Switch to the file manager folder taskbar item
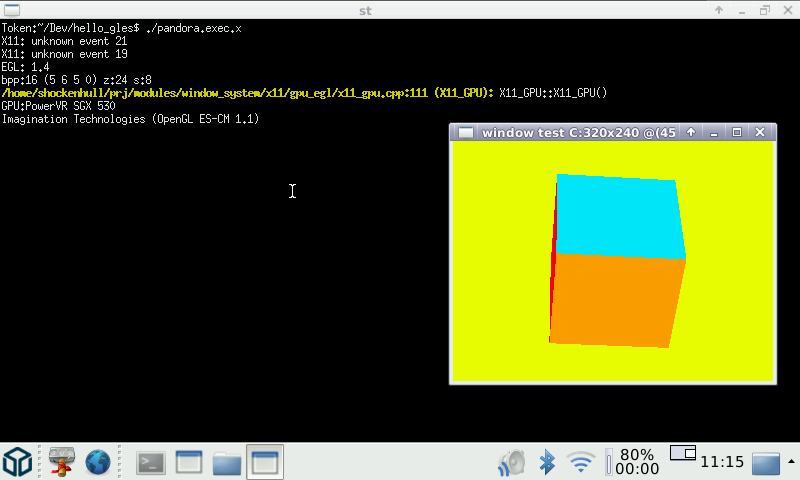Screen dimensions: 800x480 pyautogui.click(x=227, y=461)
